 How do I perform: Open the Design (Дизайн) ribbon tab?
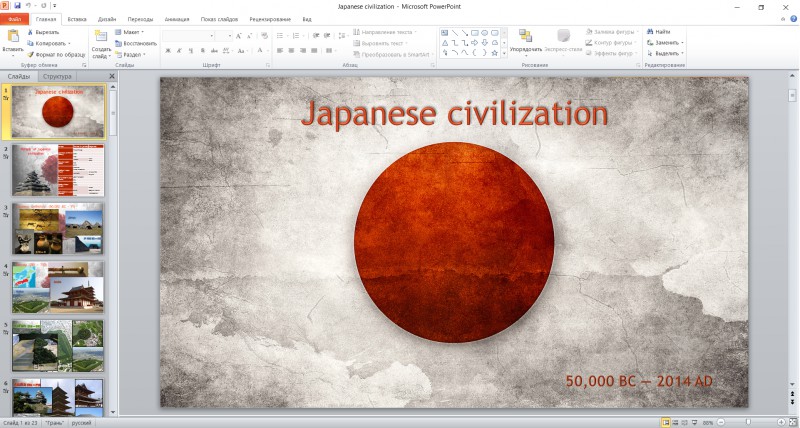pos(107,19)
